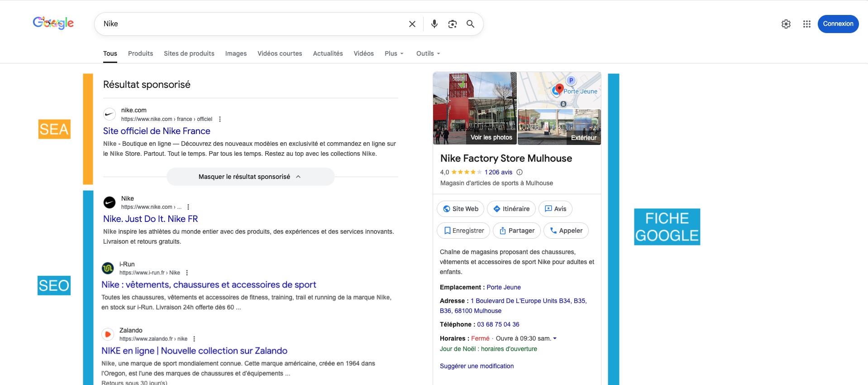The image size is (868, 385).
Task: Click the i-Run favicon
Action: point(108,268)
